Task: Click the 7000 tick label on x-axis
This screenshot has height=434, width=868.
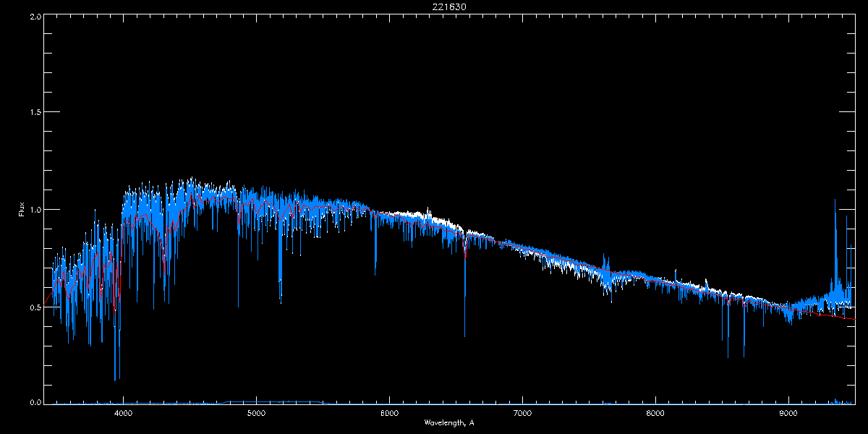Action: [522, 413]
